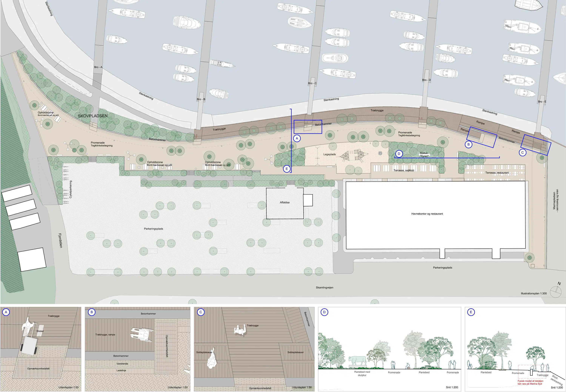Select circled marker E on the section line
This screenshot has height=392, width=566.
point(287,169)
